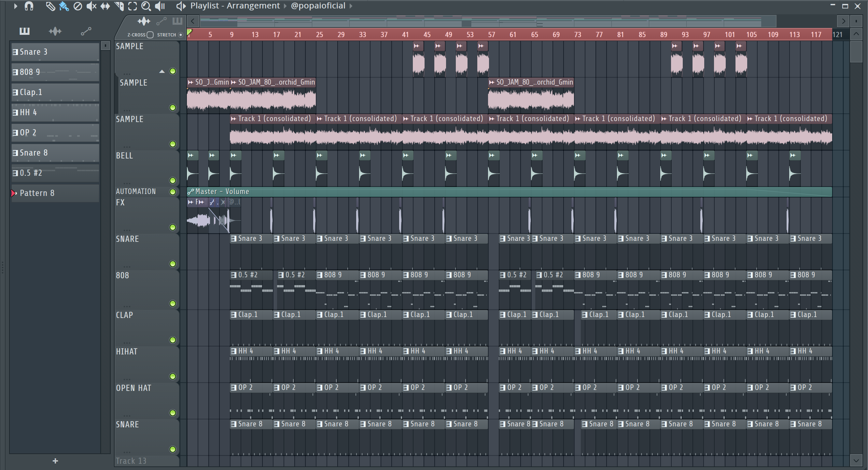
Task: Select HH 4 pattern in picker
Action: click(55, 113)
